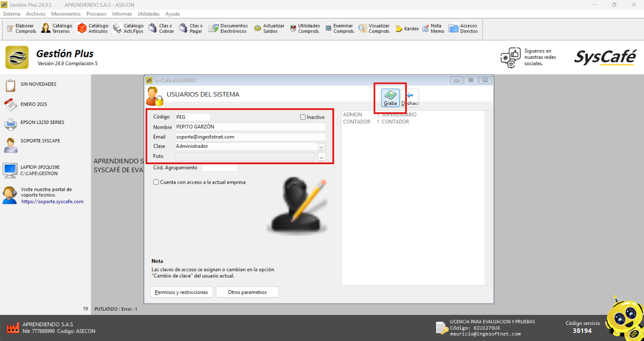Open the Informes menu
The width and height of the screenshot is (644, 341).
click(x=122, y=14)
